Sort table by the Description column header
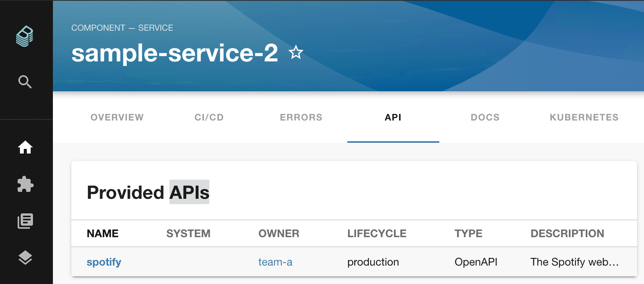 coord(567,233)
